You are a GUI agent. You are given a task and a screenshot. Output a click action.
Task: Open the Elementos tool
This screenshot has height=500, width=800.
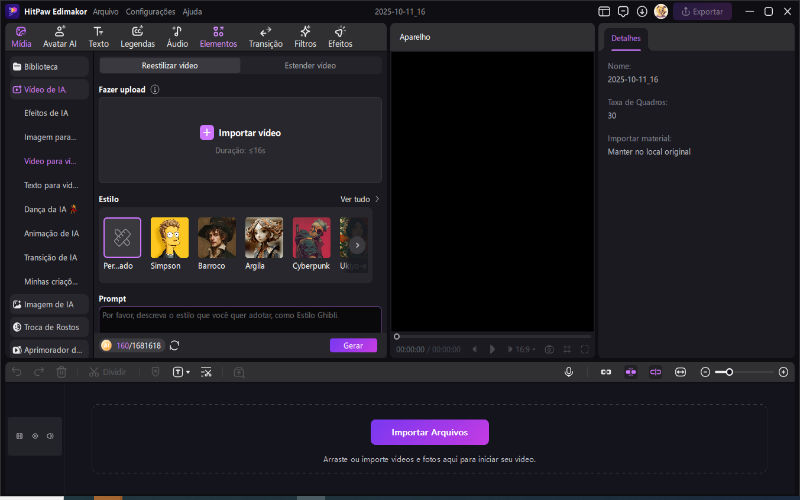pyautogui.click(x=218, y=37)
